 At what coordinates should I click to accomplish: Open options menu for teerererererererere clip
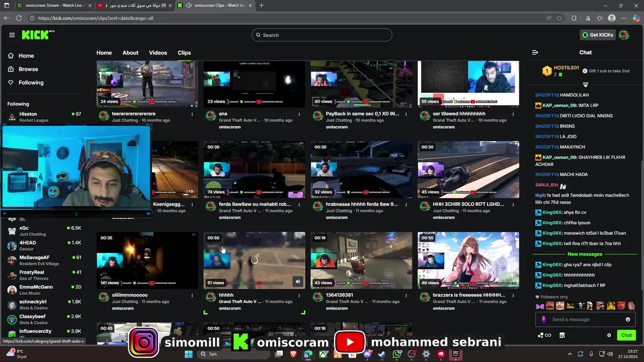192,114
